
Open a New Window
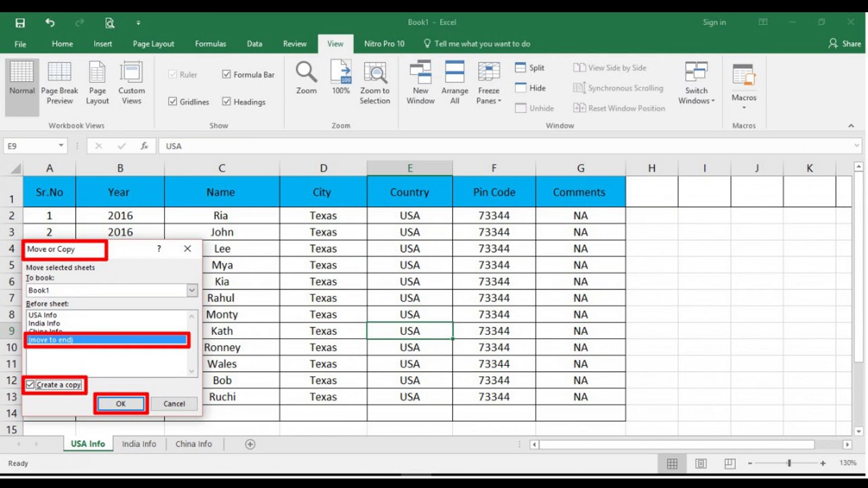pyautogui.click(x=420, y=83)
